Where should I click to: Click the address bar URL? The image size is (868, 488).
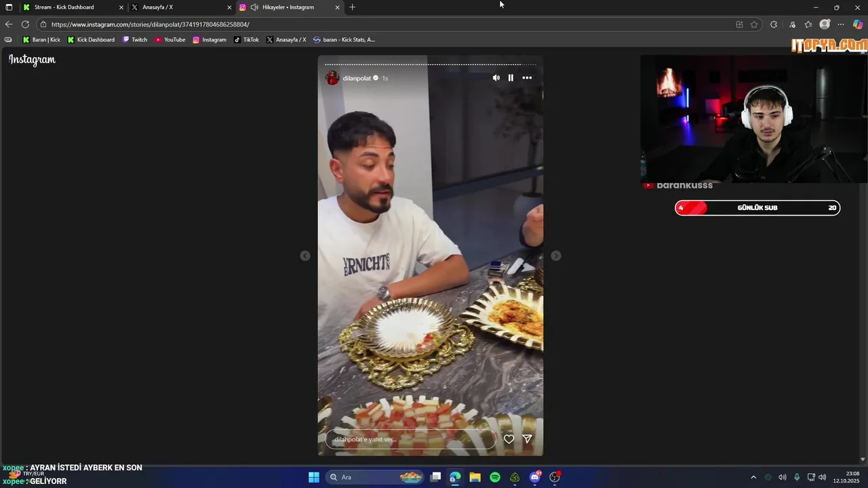click(x=151, y=24)
